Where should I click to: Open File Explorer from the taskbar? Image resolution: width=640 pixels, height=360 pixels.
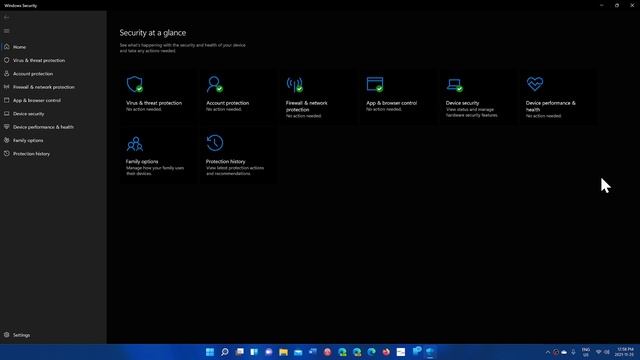coord(283,352)
